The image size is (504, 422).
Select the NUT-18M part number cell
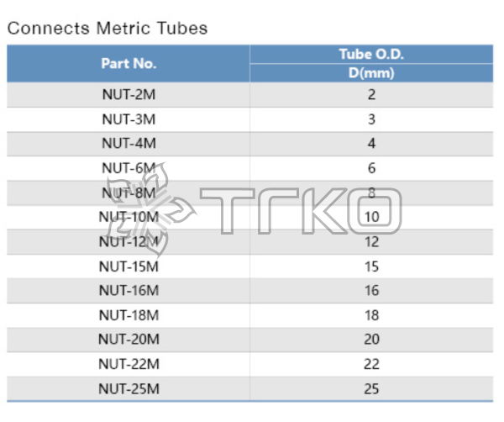pyautogui.click(x=129, y=315)
